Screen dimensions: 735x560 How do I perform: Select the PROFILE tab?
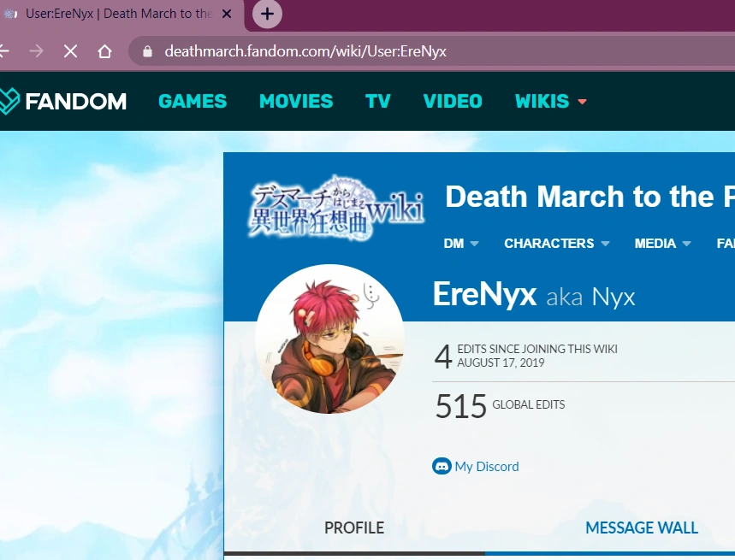pos(353,528)
